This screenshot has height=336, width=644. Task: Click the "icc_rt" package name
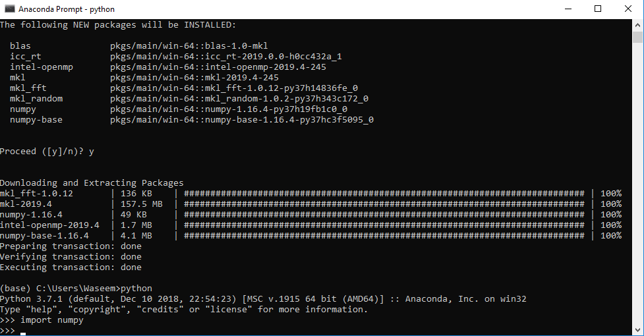(26, 57)
